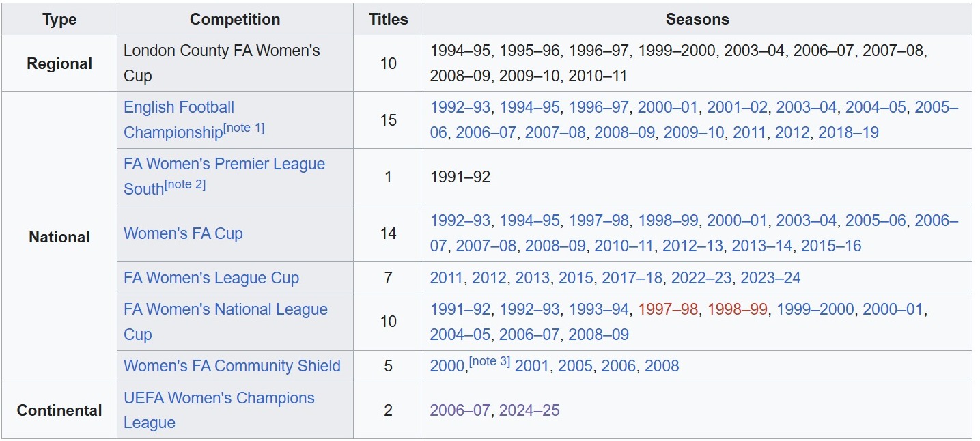Screen dimensions: 980x441
Task: Click the note 2 superscript reference
Action: (x=185, y=185)
